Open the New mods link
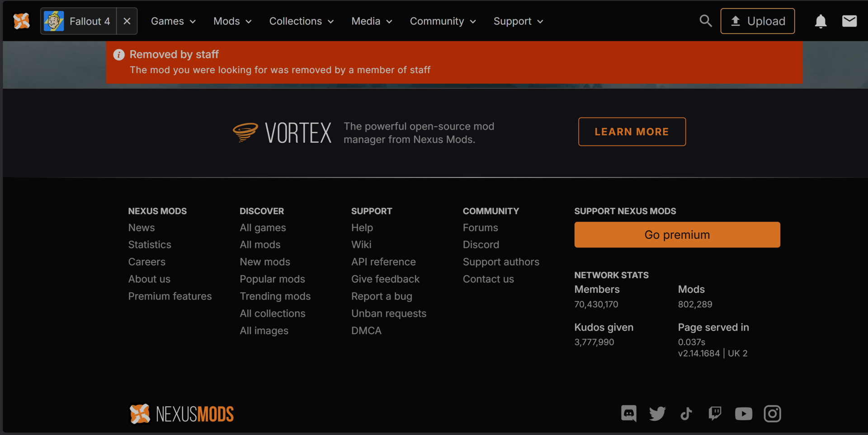Viewport: 868px width, 435px height. pos(265,262)
